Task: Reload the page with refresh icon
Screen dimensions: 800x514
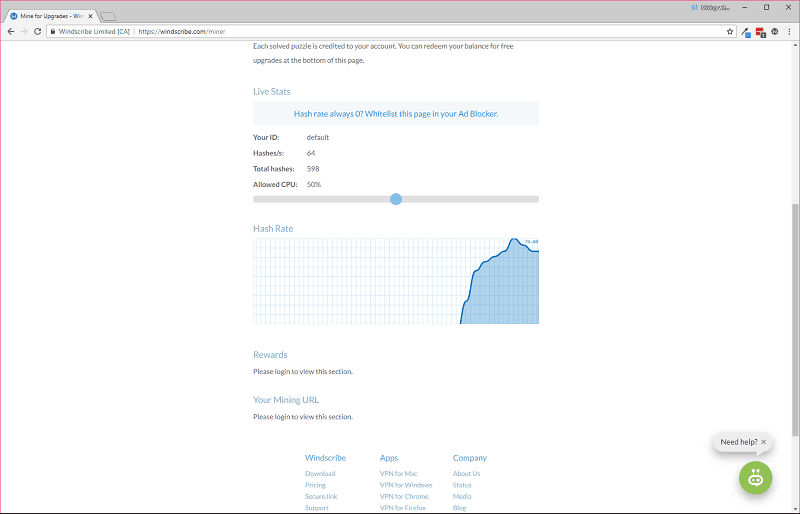Action: point(38,31)
